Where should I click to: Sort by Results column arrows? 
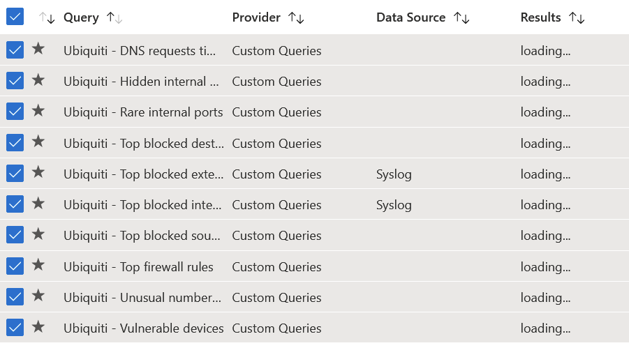[x=577, y=17]
